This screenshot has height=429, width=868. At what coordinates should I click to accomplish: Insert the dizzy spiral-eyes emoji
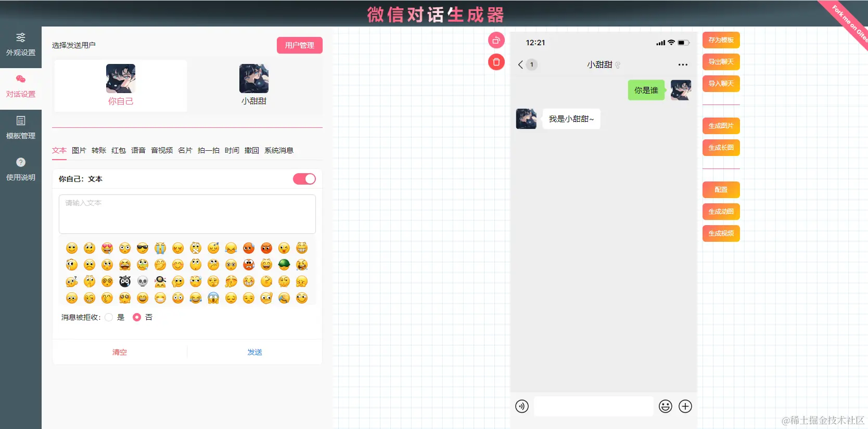pos(107,281)
